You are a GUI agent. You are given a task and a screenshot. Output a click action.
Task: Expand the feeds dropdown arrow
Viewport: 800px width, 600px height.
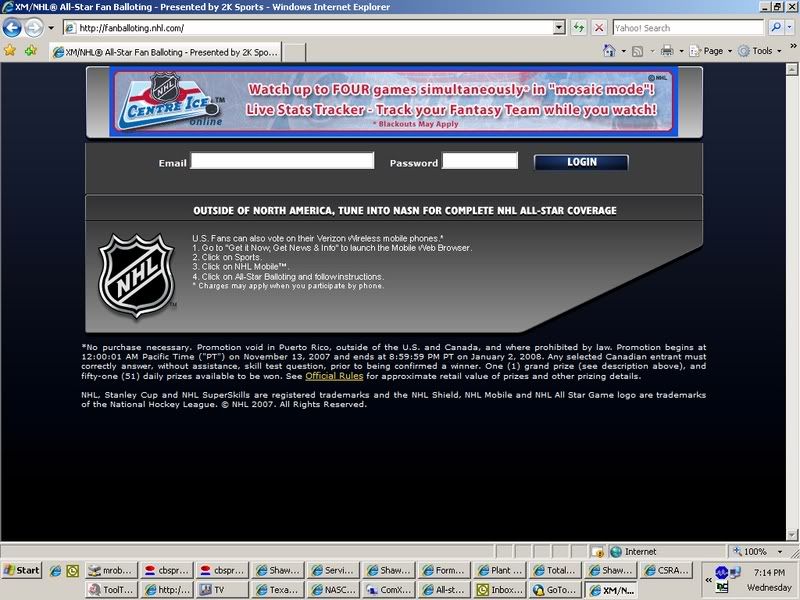[652, 51]
